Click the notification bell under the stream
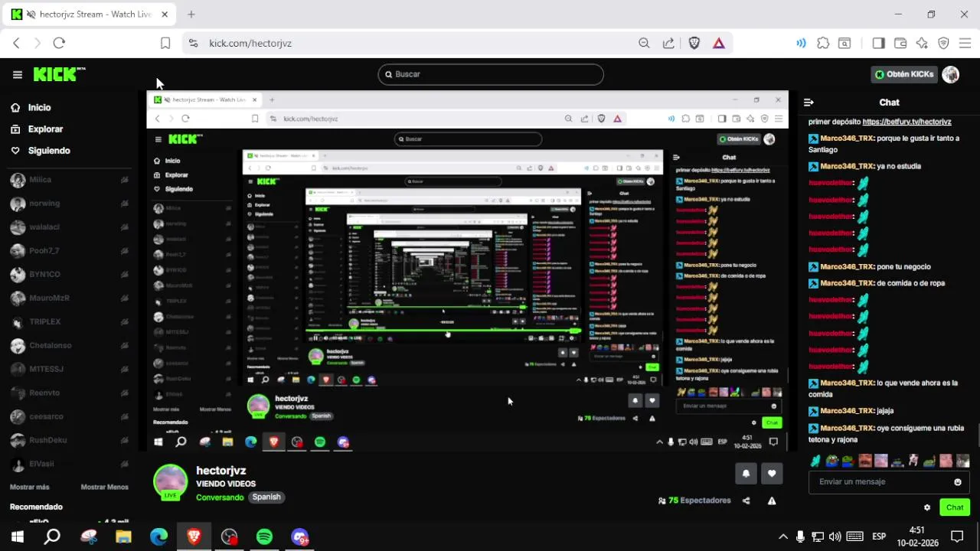The image size is (980, 551). coord(746,474)
